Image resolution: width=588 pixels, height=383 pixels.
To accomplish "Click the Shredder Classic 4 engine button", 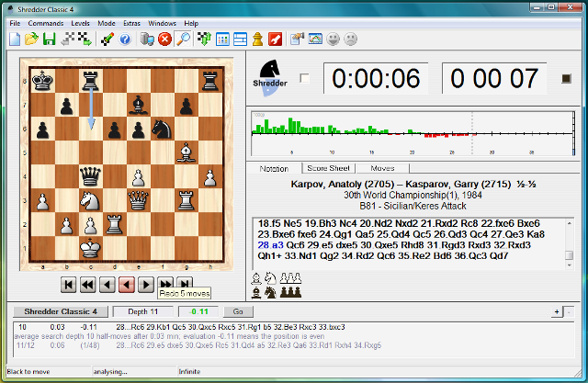I will tap(61, 311).
